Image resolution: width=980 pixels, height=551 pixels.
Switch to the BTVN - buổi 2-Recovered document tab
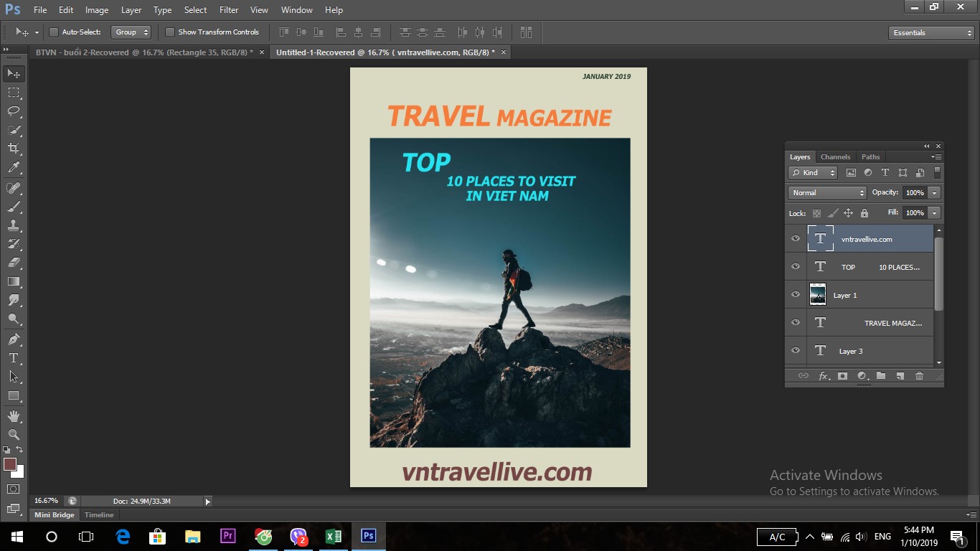click(144, 52)
